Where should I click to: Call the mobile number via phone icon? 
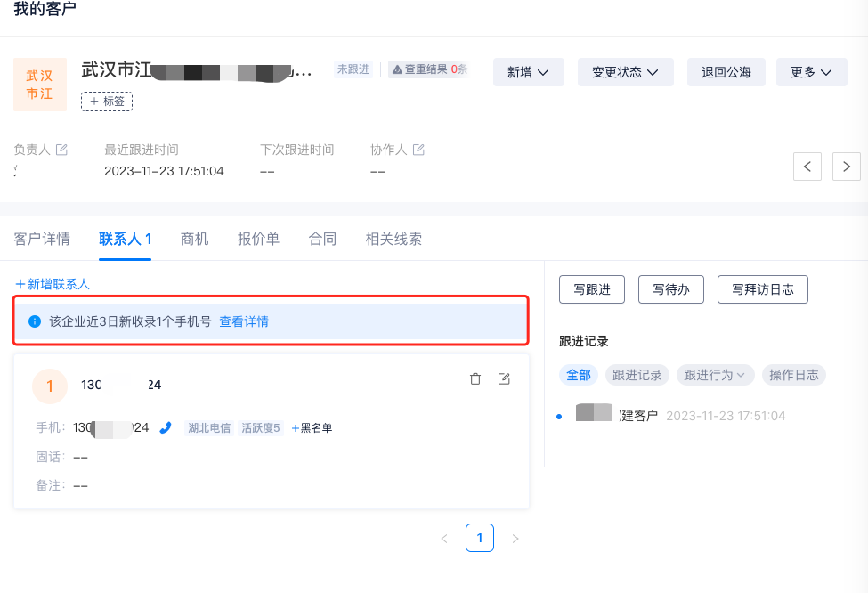coord(165,428)
